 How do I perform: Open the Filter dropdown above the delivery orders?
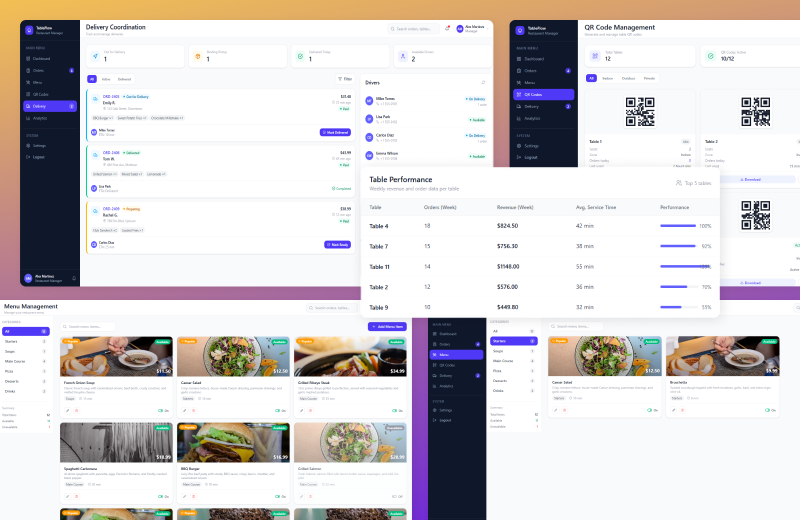[x=346, y=78]
